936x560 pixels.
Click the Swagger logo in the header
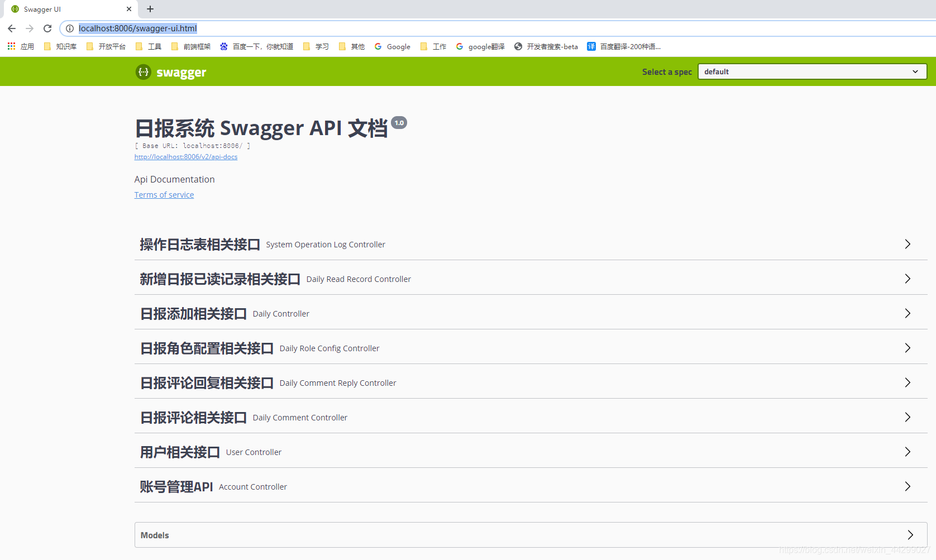click(x=170, y=72)
